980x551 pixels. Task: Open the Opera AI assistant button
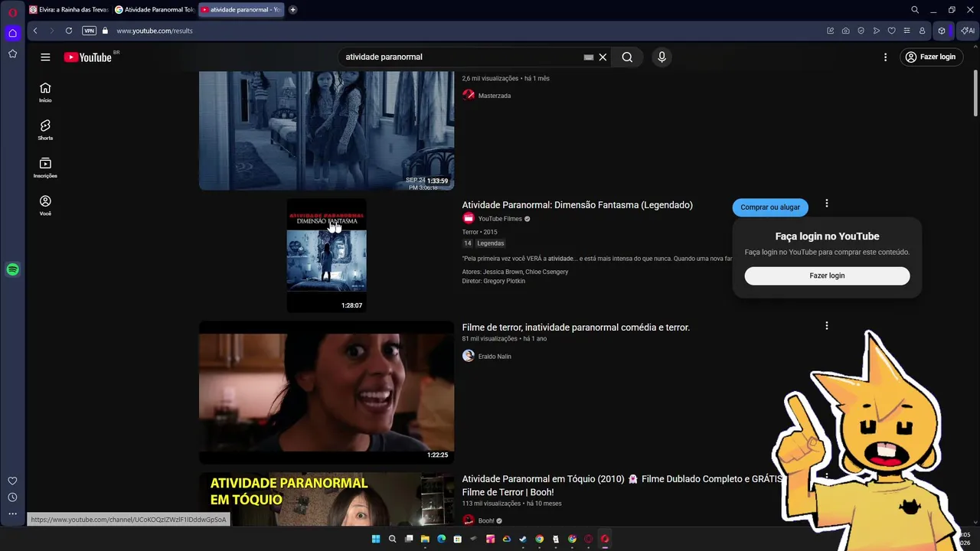coord(967,31)
